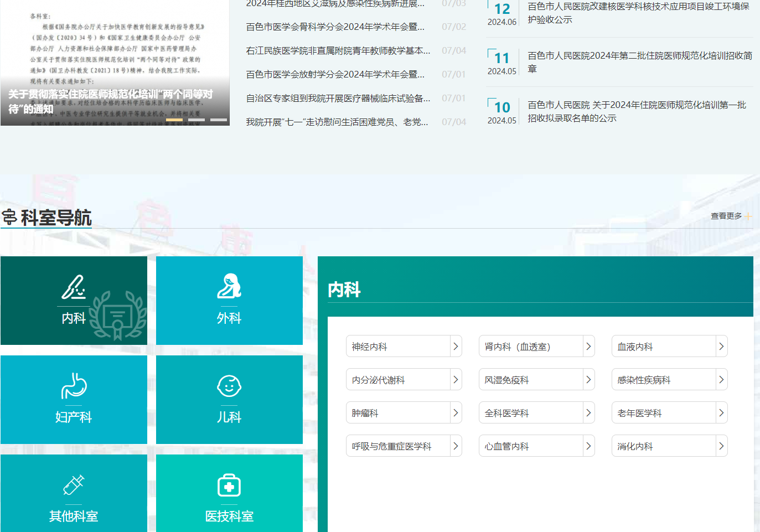Open notice 2024年住院医师规范化培训第一批招收拟录取名单

pyautogui.click(x=637, y=111)
